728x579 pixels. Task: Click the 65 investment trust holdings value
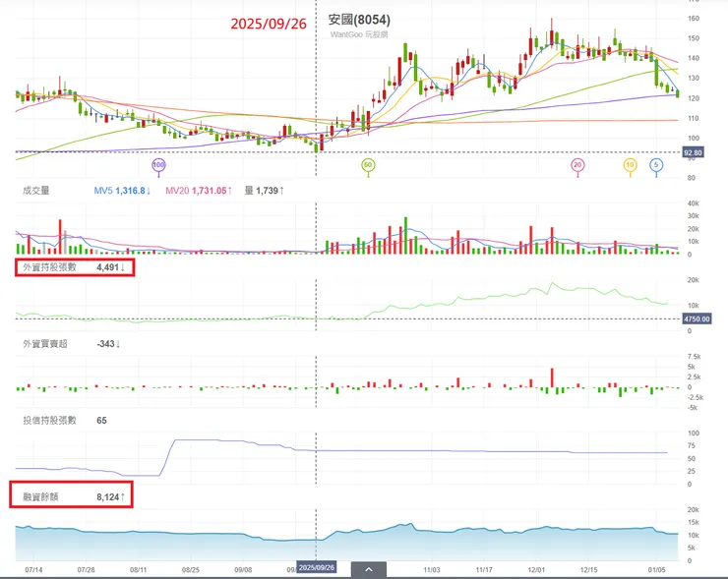pyautogui.click(x=101, y=421)
